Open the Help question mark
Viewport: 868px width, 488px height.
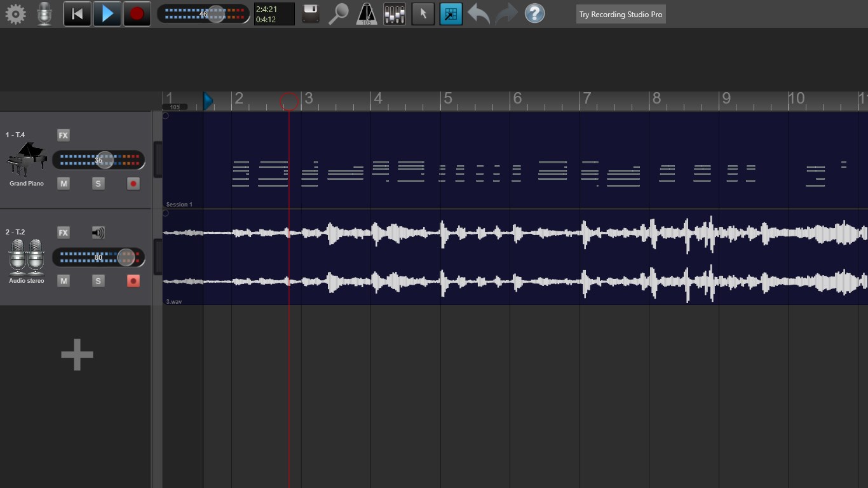pyautogui.click(x=534, y=13)
